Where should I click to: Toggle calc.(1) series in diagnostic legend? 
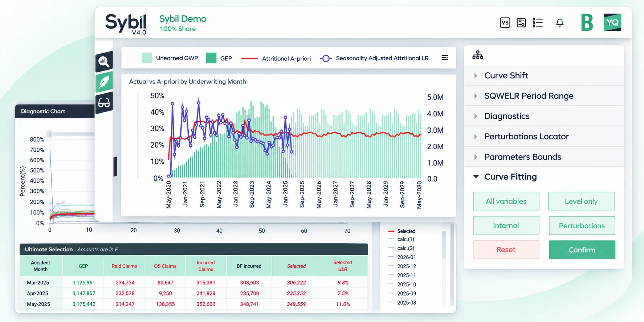[x=401, y=239]
